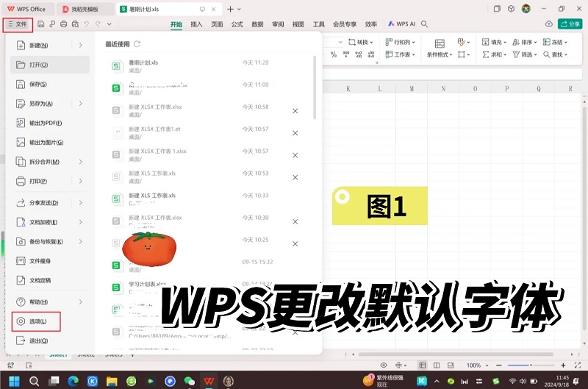Toggle the eye protection mode icon in status bar
The image size is (588, 389).
(x=383, y=365)
